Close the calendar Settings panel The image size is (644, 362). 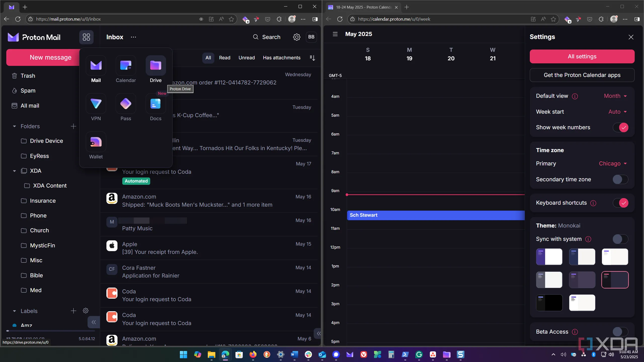click(631, 37)
